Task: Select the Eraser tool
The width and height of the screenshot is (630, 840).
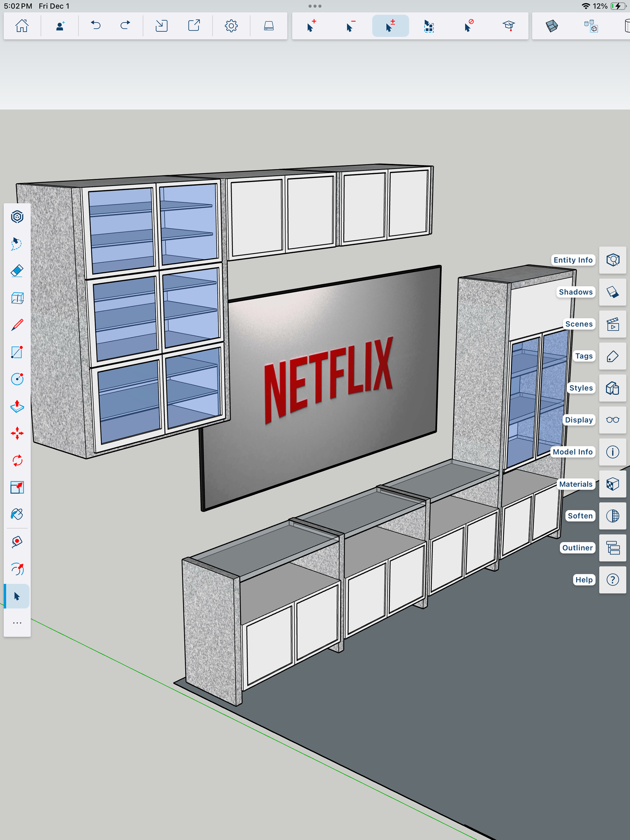Action: 17,271
